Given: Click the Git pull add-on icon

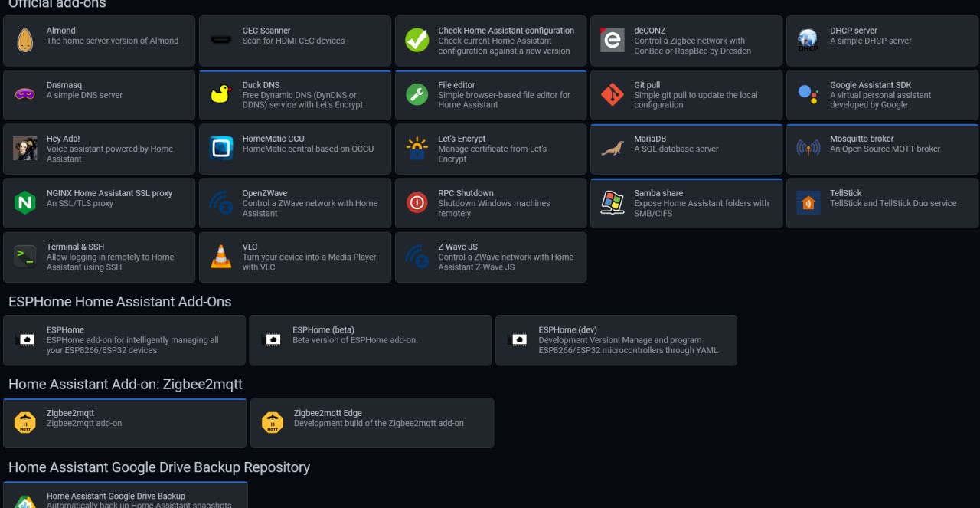Looking at the screenshot, I should click(612, 94).
